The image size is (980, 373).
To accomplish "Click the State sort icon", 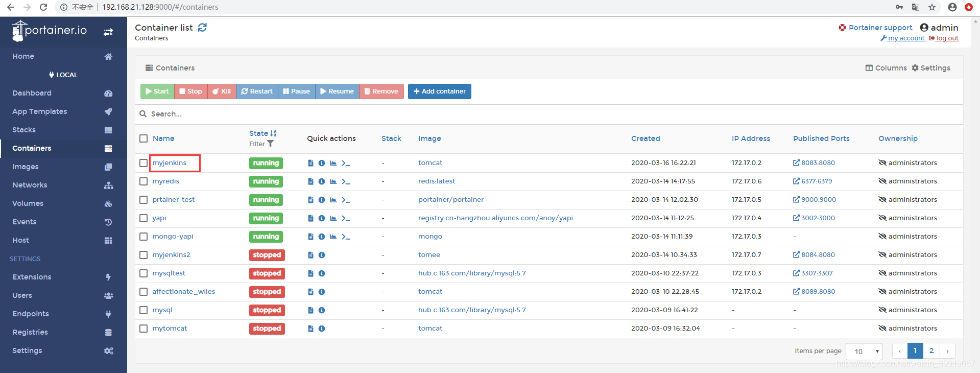I will 273,133.
